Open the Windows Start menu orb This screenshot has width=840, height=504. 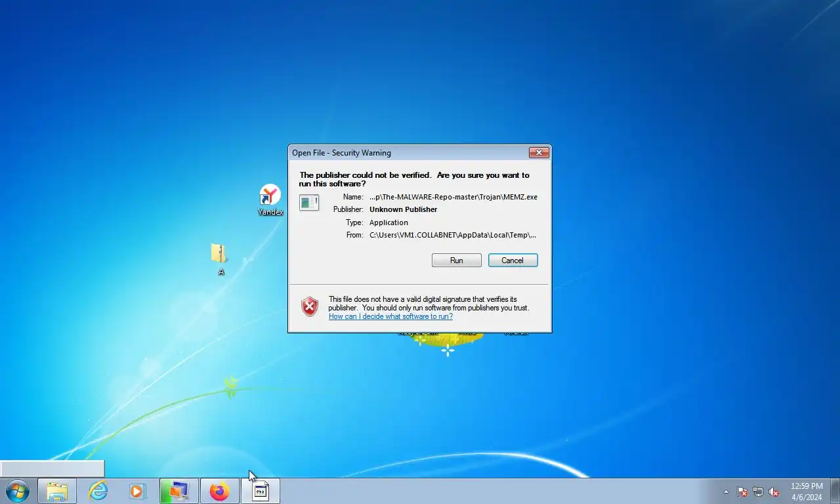17,491
